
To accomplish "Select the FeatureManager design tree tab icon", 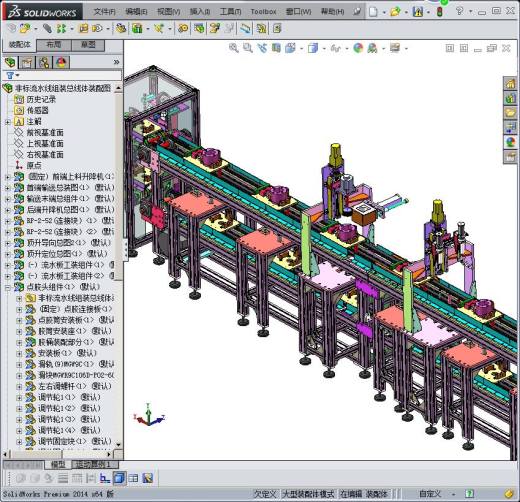I will point(10,62).
